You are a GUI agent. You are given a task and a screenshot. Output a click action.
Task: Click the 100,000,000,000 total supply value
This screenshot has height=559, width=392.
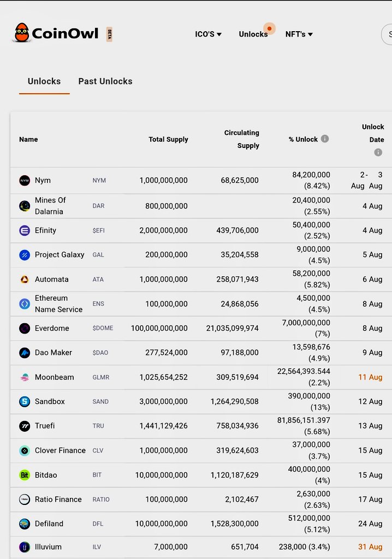(159, 328)
